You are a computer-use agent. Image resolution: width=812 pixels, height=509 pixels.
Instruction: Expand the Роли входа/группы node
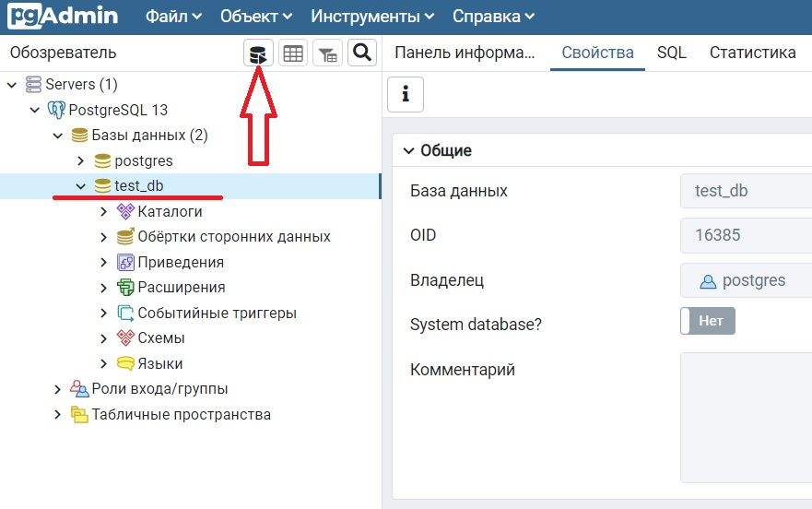(57, 389)
